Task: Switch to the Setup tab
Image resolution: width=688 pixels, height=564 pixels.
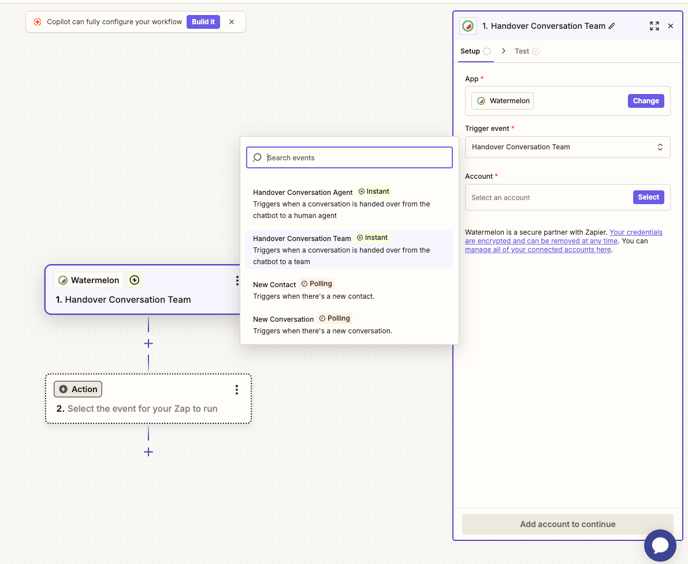Action: (470, 51)
